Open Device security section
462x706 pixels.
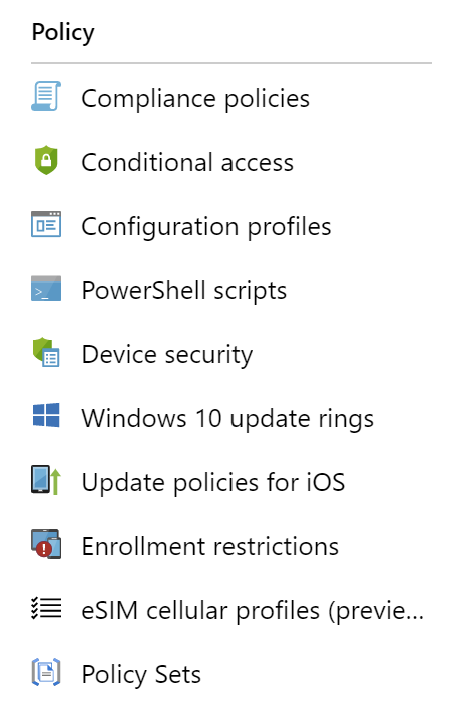[167, 355]
